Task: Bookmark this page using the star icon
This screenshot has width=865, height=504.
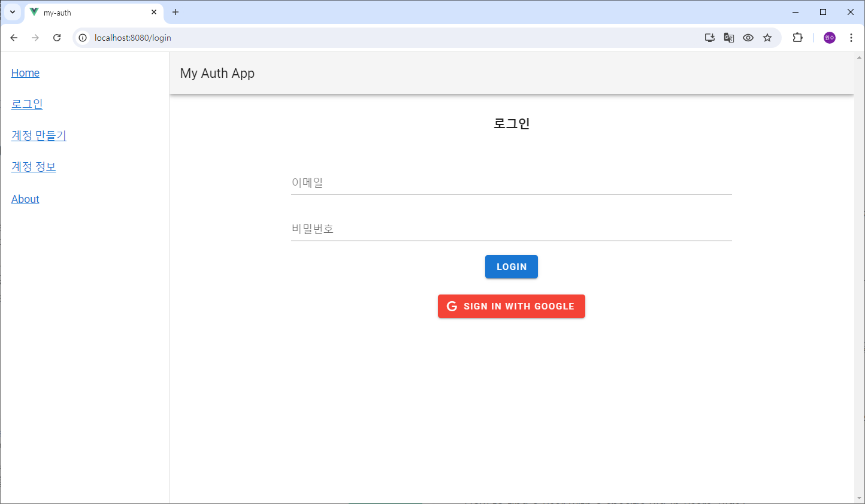Action: click(767, 37)
